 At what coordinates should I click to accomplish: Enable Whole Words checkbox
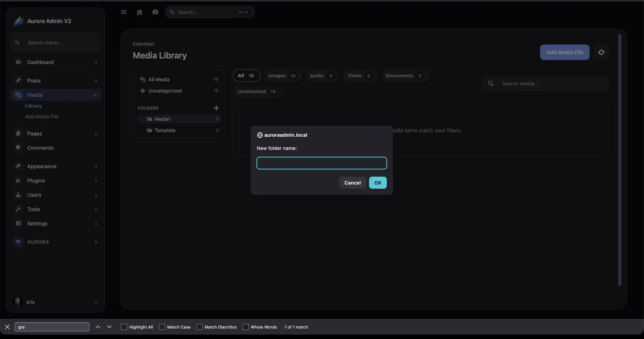click(x=246, y=327)
